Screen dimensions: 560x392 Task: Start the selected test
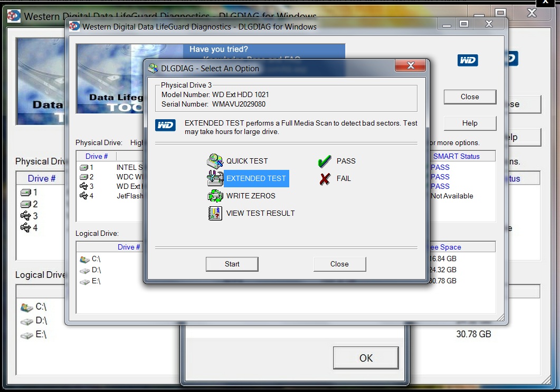coord(232,264)
